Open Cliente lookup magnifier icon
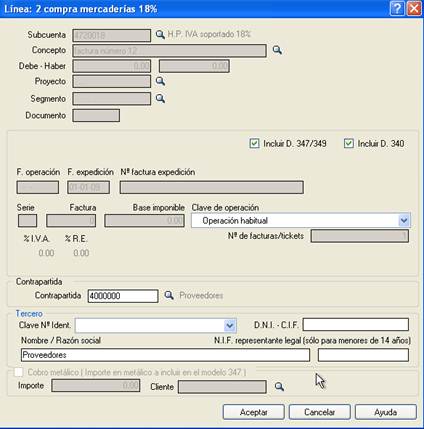The height and width of the screenshot is (429, 424). pyautogui.click(x=279, y=386)
